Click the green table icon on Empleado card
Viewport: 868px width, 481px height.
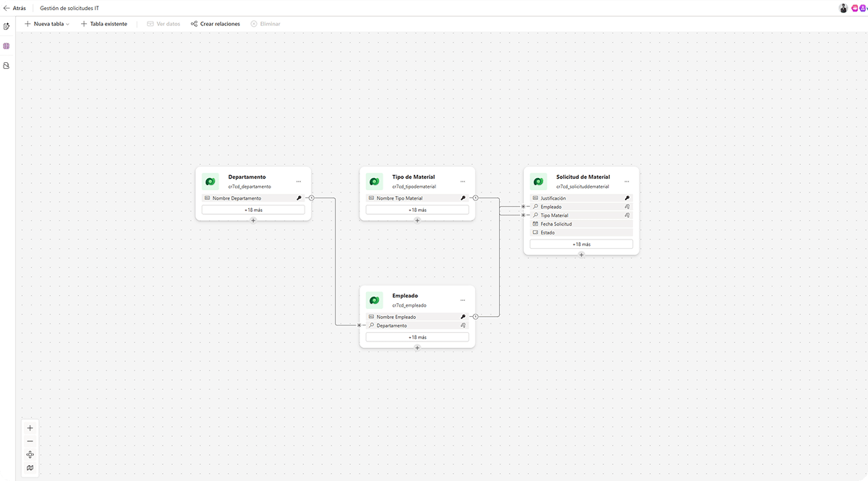pos(374,299)
